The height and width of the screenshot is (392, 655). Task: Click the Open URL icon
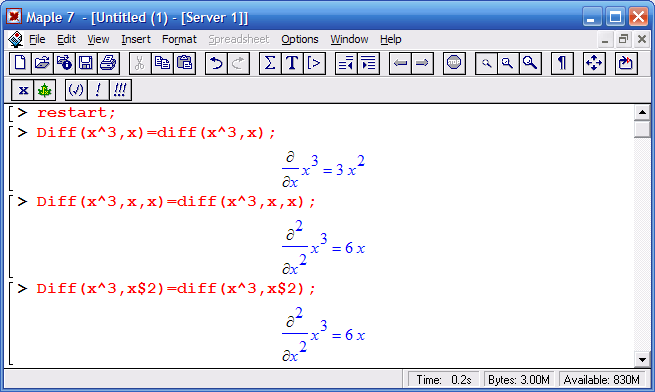64,64
